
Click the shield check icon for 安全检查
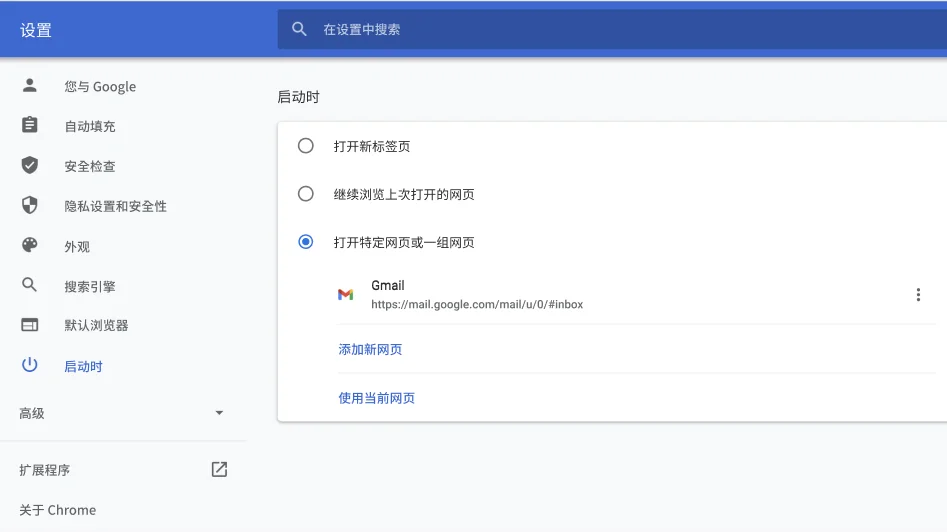coord(30,166)
